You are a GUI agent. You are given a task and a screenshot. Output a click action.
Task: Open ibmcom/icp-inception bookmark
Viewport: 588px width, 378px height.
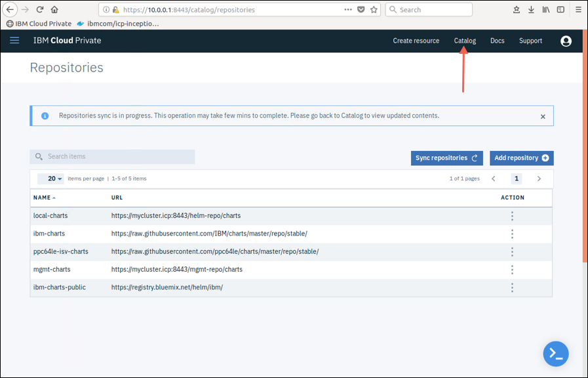[x=118, y=24]
